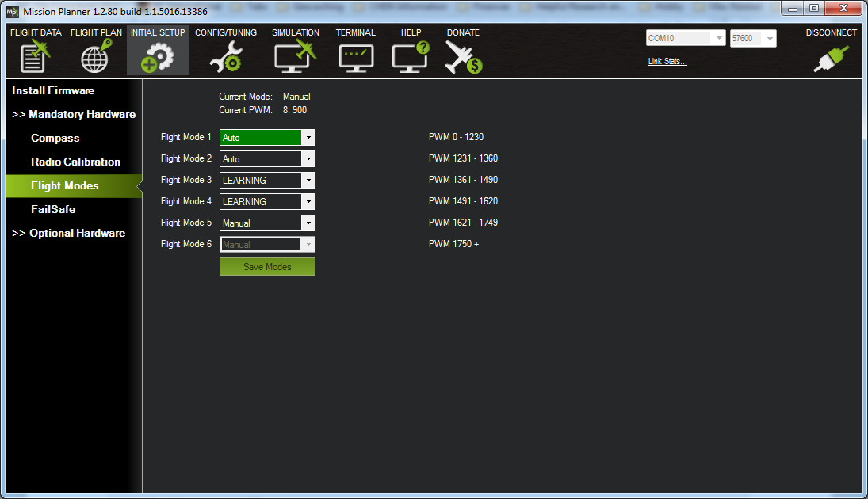Click the PWM 0 - 1230 range text
This screenshot has height=499, width=868.
tap(456, 137)
